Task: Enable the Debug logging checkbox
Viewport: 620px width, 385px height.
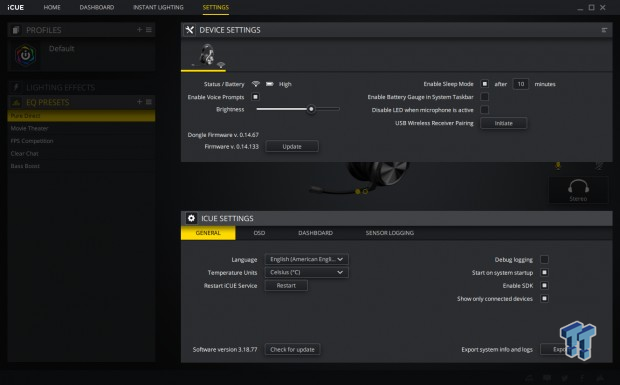Action: coord(544,259)
